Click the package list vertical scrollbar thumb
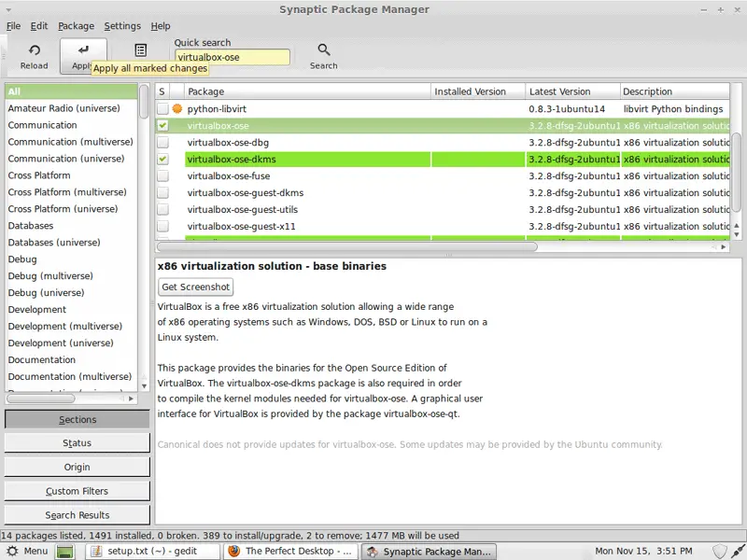 click(737, 173)
